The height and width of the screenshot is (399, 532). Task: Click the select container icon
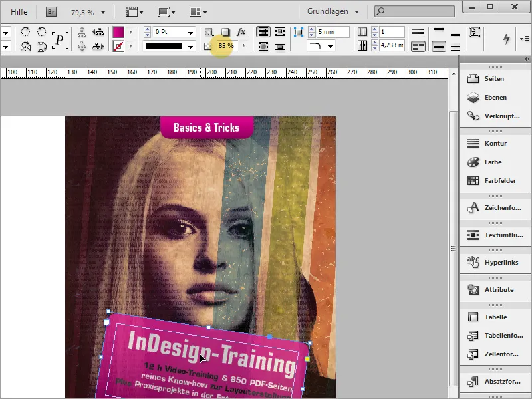(x=82, y=32)
